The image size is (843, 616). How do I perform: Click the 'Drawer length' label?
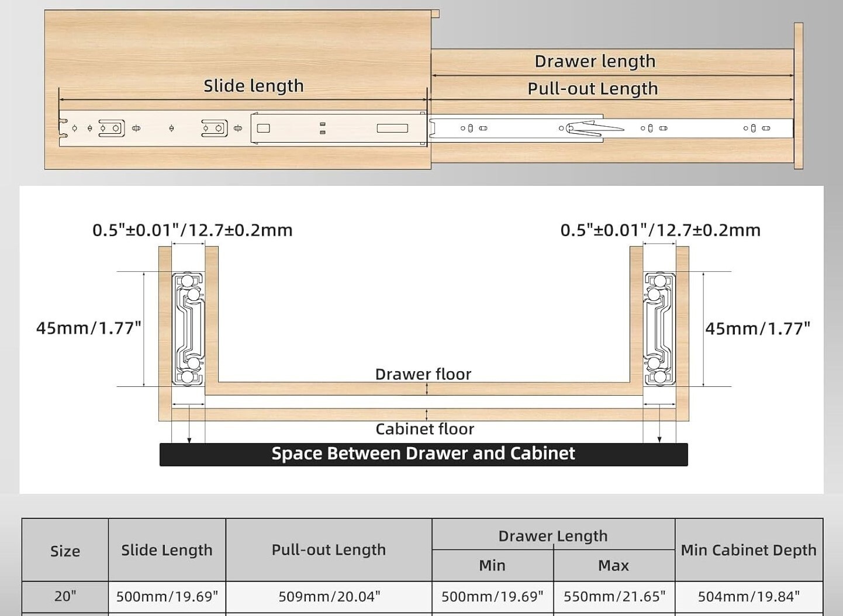tap(595, 61)
